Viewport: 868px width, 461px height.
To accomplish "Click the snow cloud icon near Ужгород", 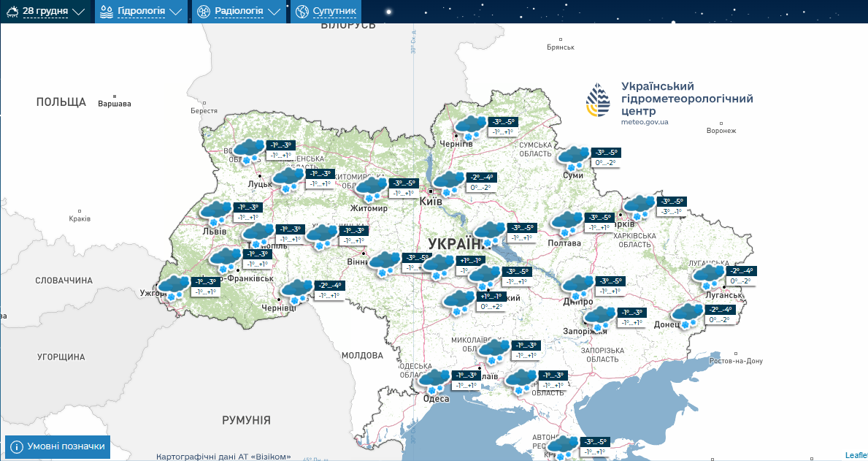I will [173, 287].
